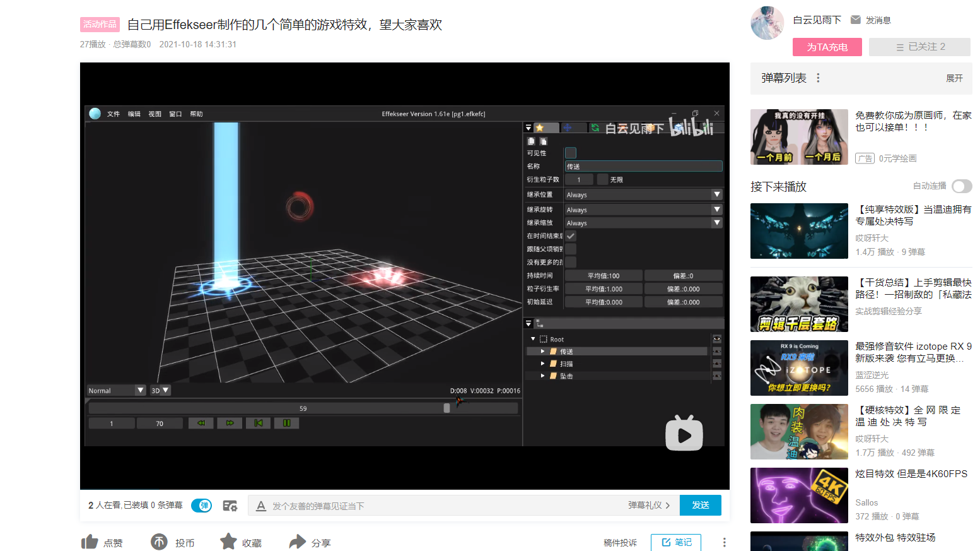Click the 投币 coin icon
Screen dimensions: 980x551
point(159,542)
